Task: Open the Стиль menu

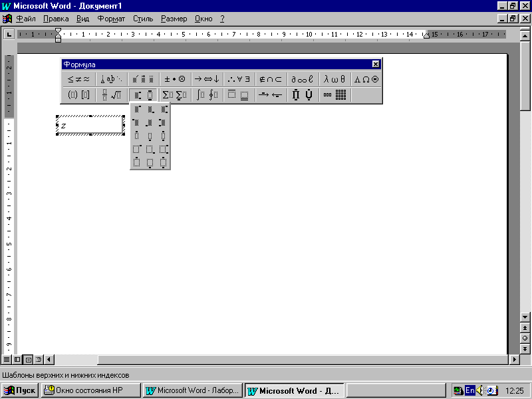Action: (x=143, y=19)
